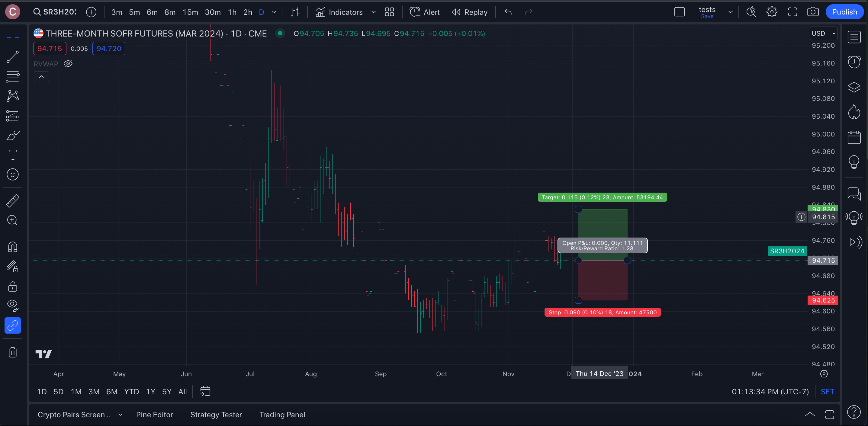Toggle RVWAP indicator visibility eye
The height and width of the screenshot is (426, 868).
click(68, 64)
